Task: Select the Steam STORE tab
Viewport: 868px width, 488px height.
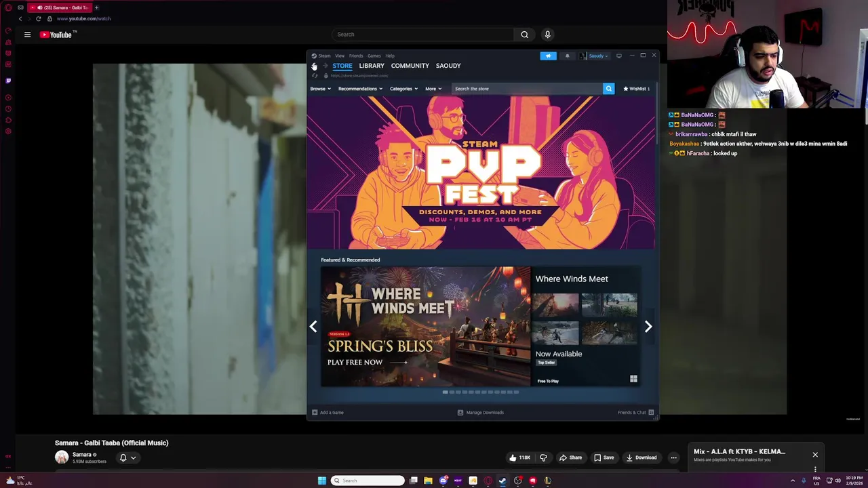Action: pos(342,66)
